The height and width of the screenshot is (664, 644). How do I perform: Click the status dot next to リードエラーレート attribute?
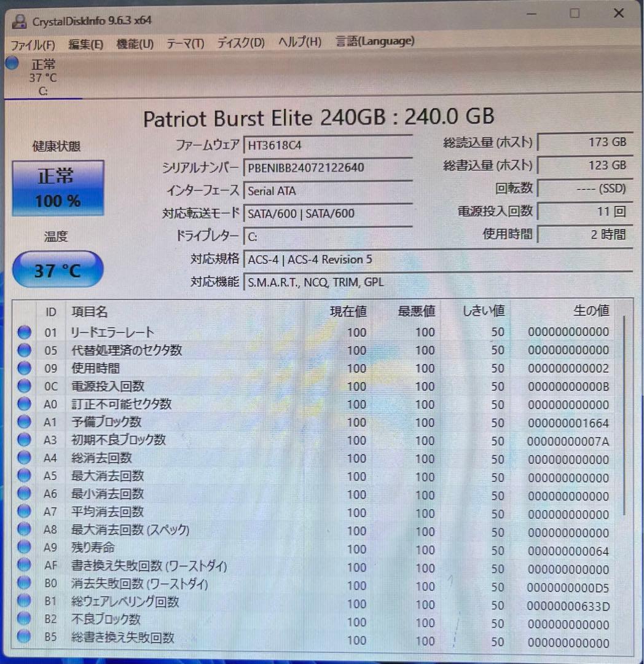[24, 333]
